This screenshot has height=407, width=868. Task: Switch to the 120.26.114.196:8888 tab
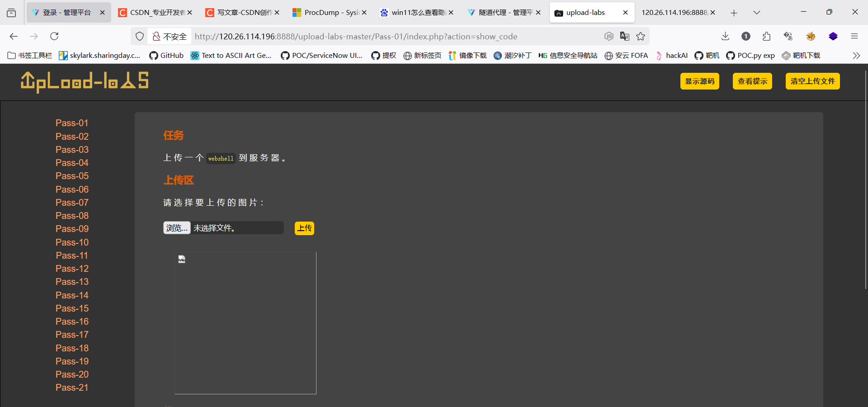pos(678,13)
